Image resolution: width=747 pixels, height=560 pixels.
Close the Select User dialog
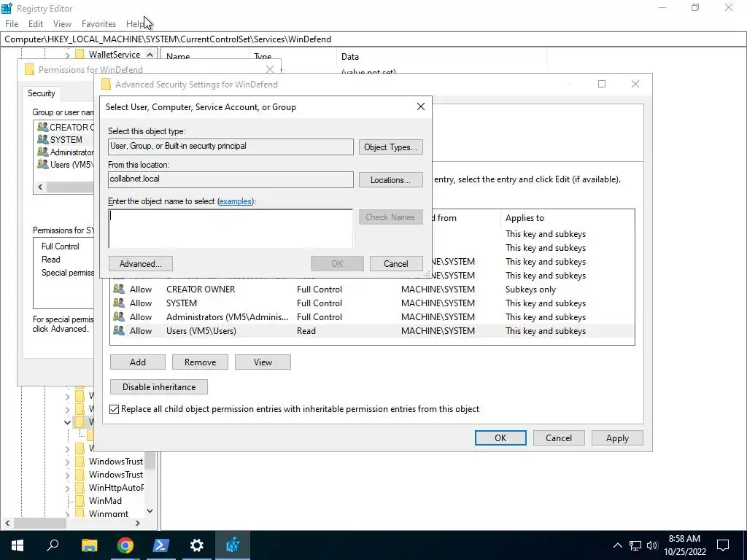point(421,106)
